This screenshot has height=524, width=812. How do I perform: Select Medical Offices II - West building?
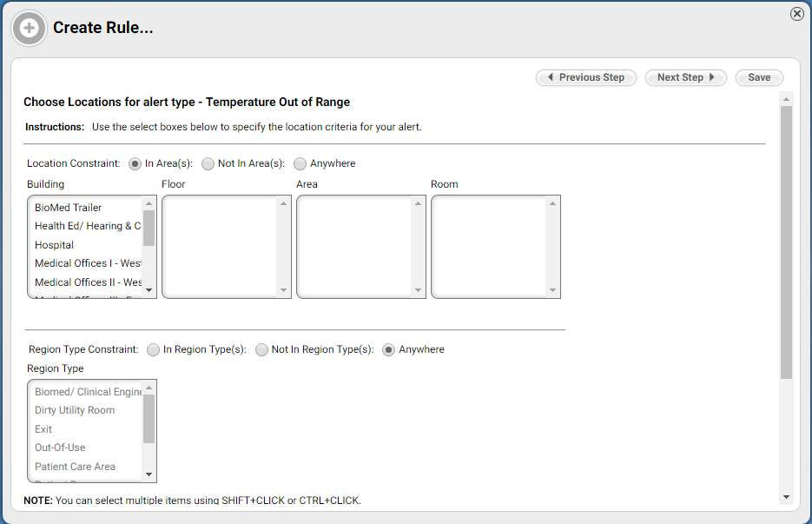(x=86, y=282)
